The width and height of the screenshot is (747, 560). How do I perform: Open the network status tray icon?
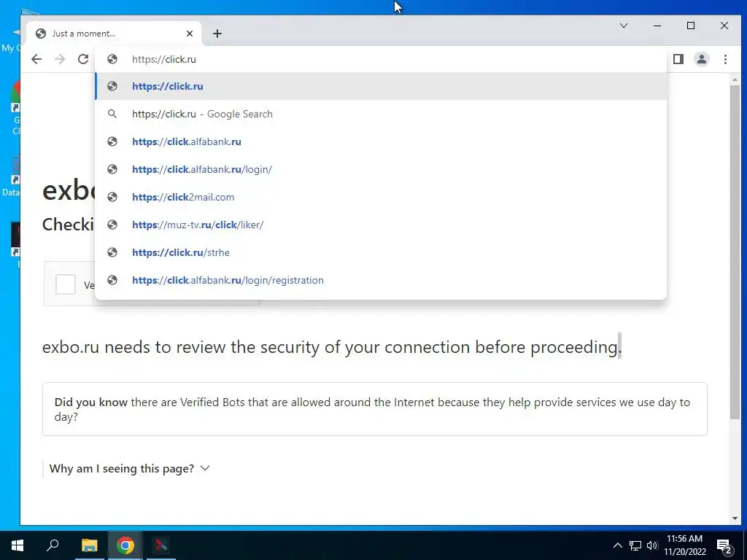[x=635, y=545]
